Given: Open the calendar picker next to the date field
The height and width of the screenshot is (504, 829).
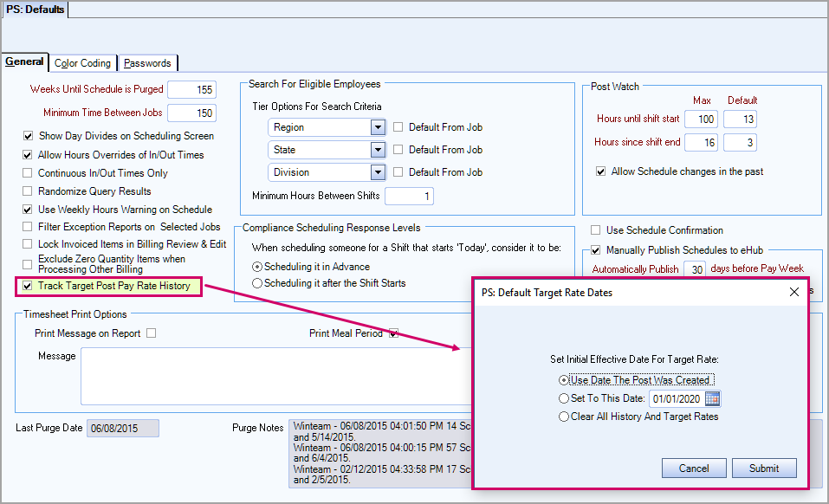Looking at the screenshot, I should tap(713, 398).
